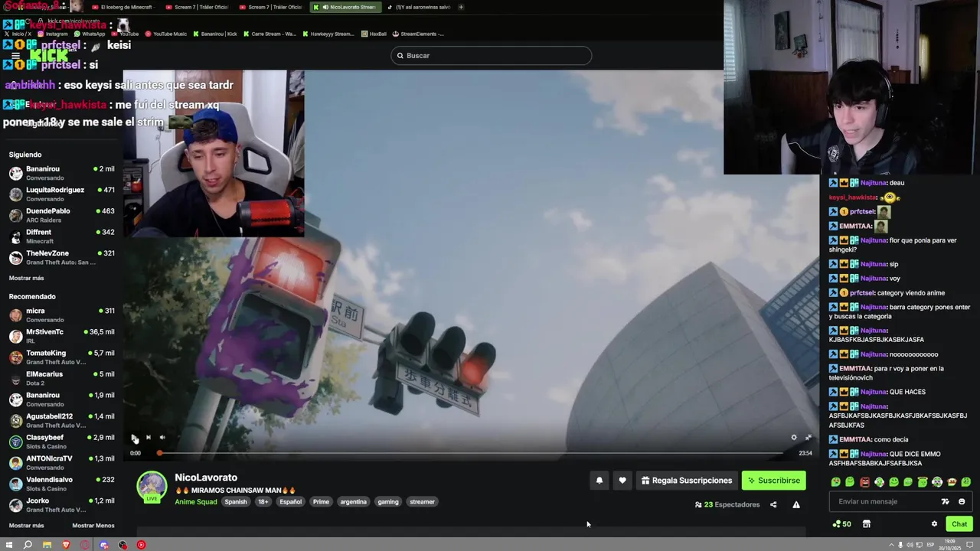Collapse Recomendado list with Mostrar Menos
The height and width of the screenshot is (551, 980).
93,526
